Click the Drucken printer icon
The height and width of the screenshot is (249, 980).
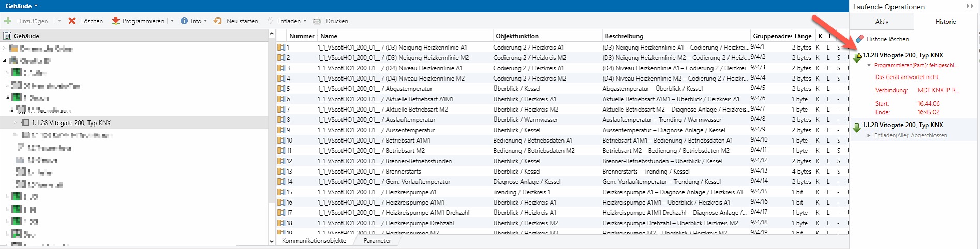click(x=317, y=21)
